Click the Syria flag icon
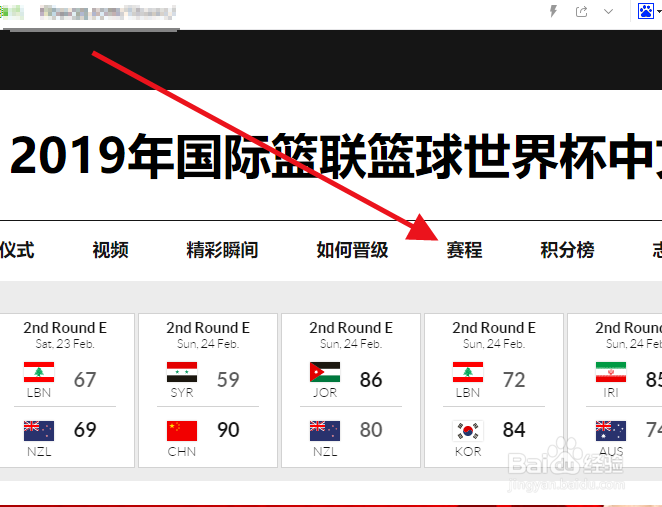Screen dimensions: 662x507 tap(182, 372)
